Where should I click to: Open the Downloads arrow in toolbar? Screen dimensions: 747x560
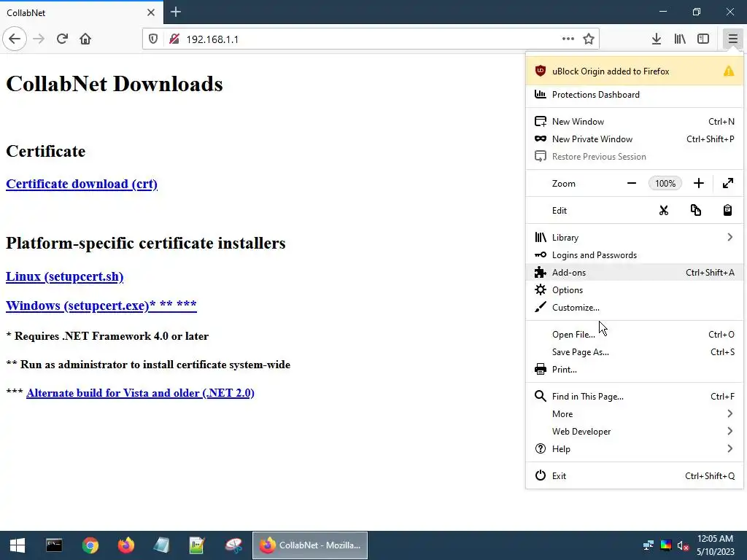(657, 39)
